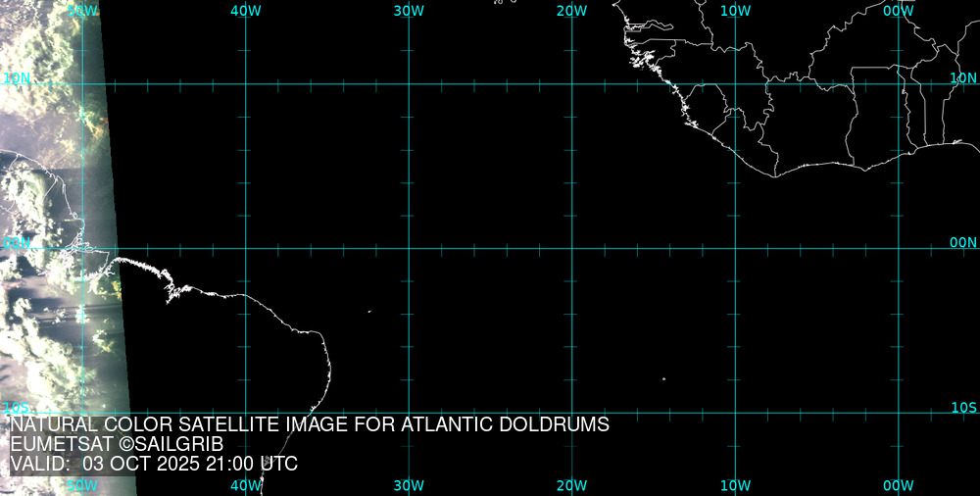980x496 pixels.
Task: Select the 10S latitude label on right edge
Action: (x=963, y=407)
